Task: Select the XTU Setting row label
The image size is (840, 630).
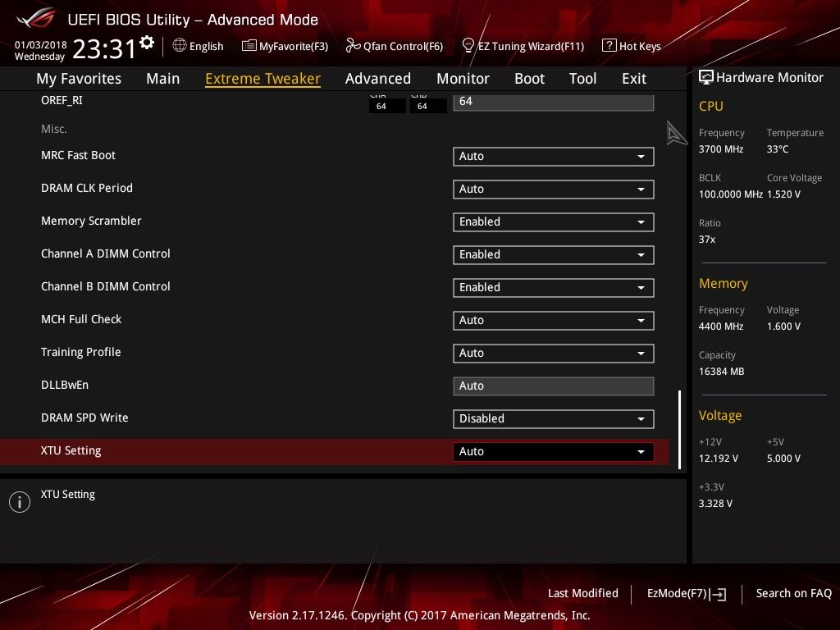Action: coord(71,451)
